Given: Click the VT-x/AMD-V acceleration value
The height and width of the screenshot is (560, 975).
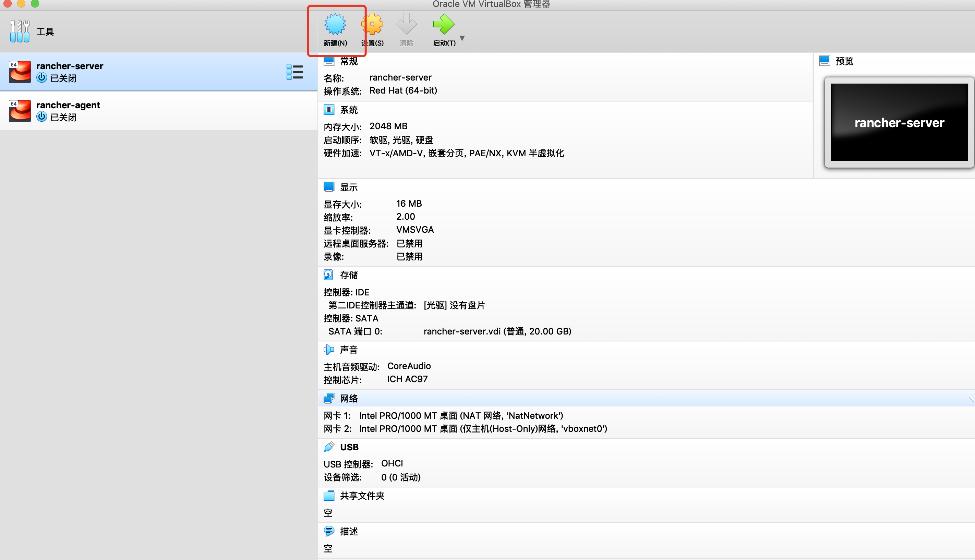Looking at the screenshot, I should pos(467,153).
